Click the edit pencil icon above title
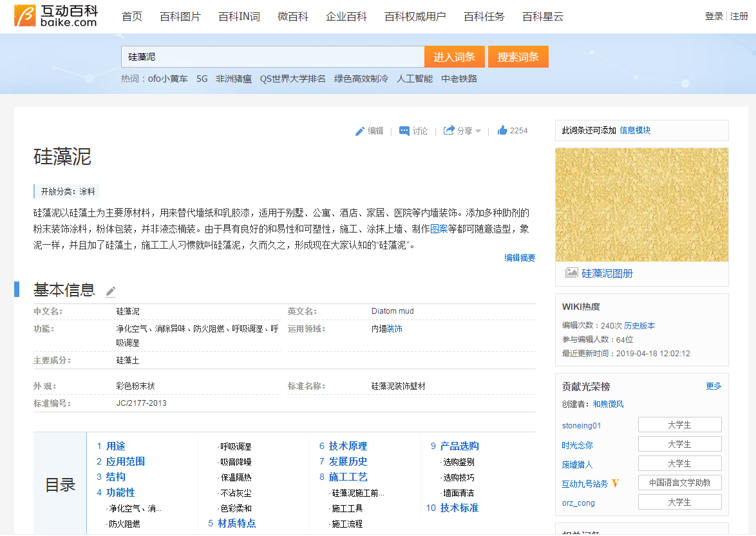The height and width of the screenshot is (536, 756). tap(360, 131)
